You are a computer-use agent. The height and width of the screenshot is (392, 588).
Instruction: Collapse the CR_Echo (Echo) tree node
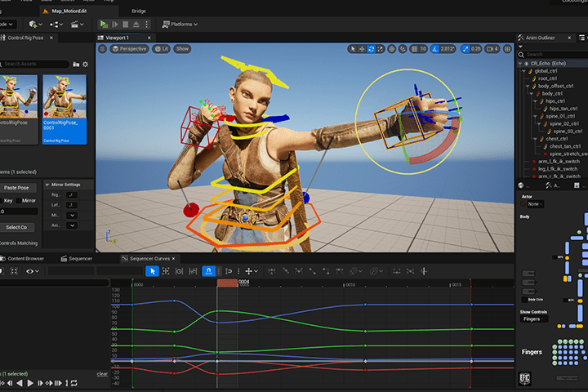click(520, 64)
